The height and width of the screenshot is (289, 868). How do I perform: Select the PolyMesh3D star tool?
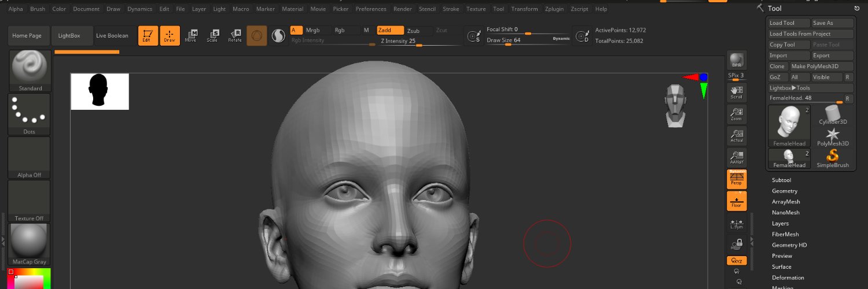[x=833, y=137]
